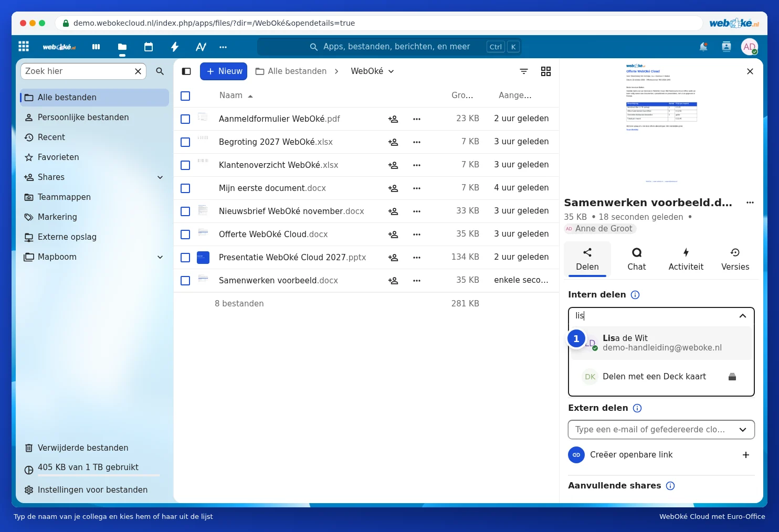Open the Calendar app icon in top bar
This screenshot has height=532, width=779.
[x=149, y=47]
